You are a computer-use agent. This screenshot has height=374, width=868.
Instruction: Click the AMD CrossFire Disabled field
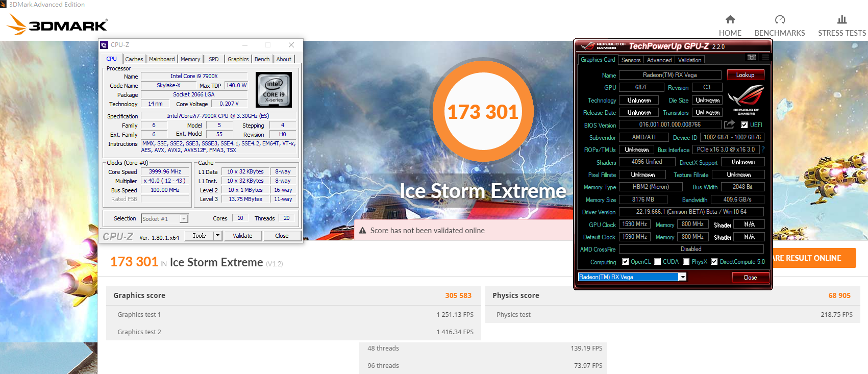click(691, 249)
